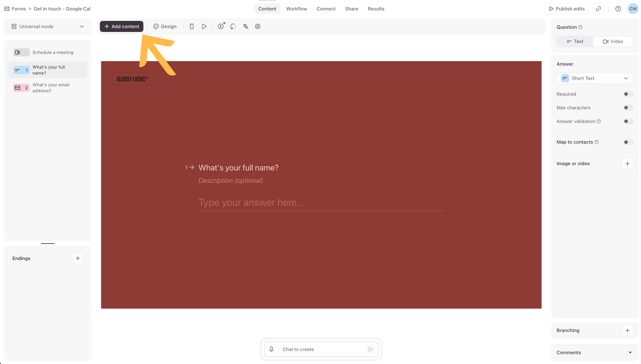Open form settings gear icon

tap(258, 26)
